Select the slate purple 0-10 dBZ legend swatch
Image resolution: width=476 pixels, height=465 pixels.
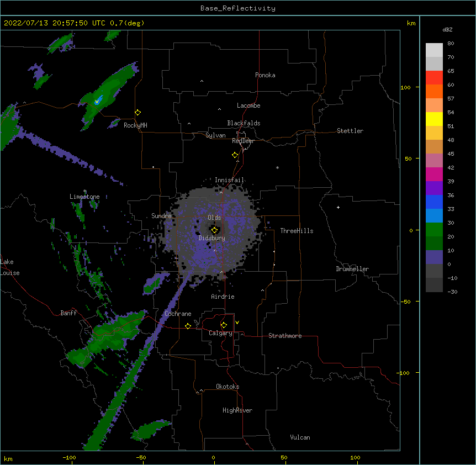click(x=434, y=257)
